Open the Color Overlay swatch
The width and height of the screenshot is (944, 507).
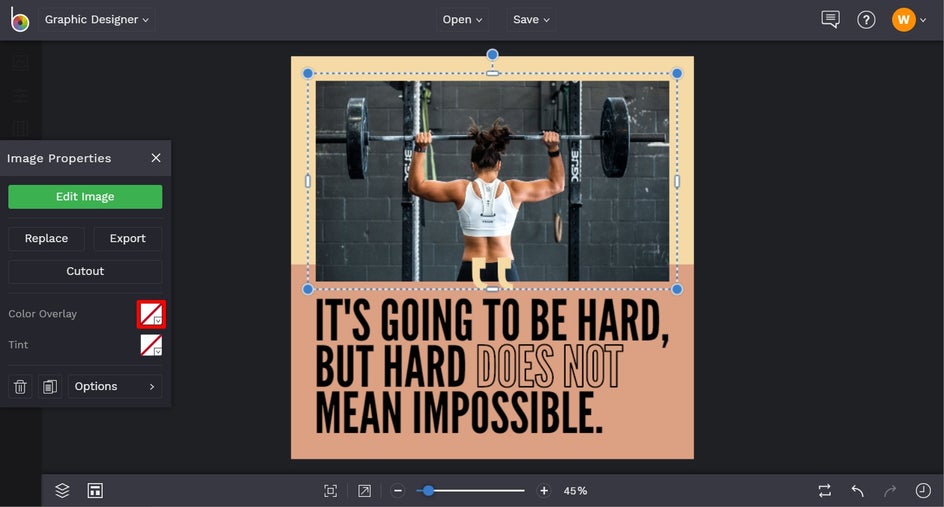pos(151,314)
